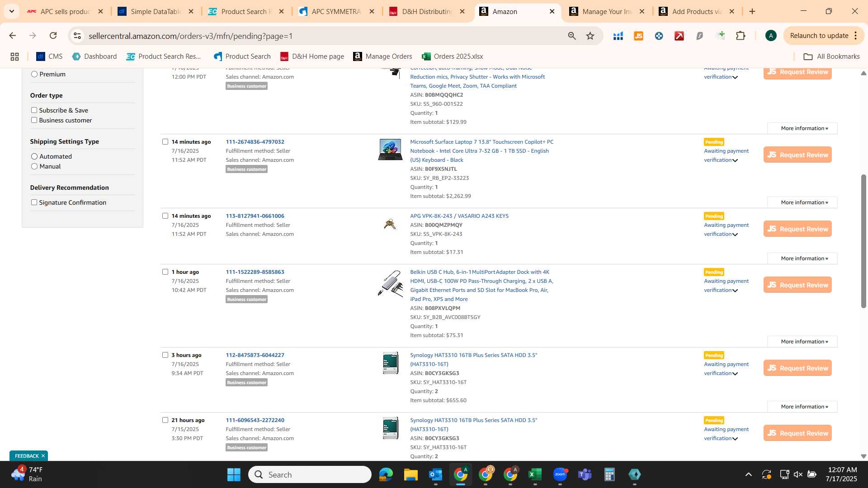Open Zoom from taskbar
The height and width of the screenshot is (488, 868).
(560, 474)
